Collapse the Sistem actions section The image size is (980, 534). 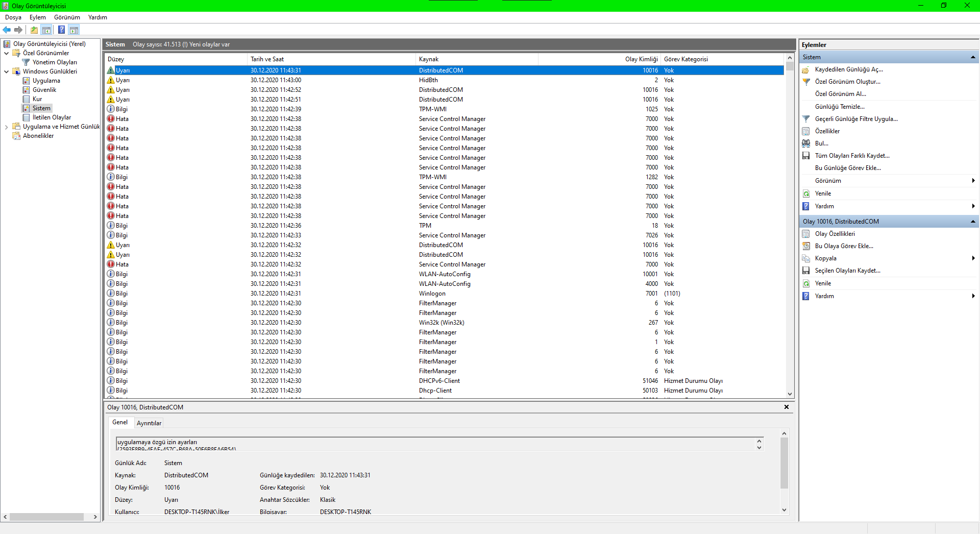pos(973,57)
